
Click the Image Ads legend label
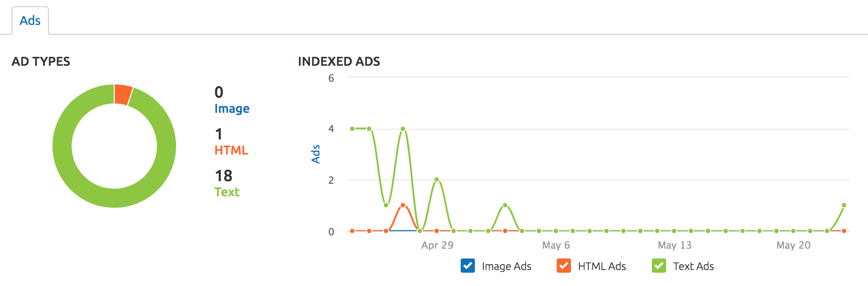[x=506, y=266]
